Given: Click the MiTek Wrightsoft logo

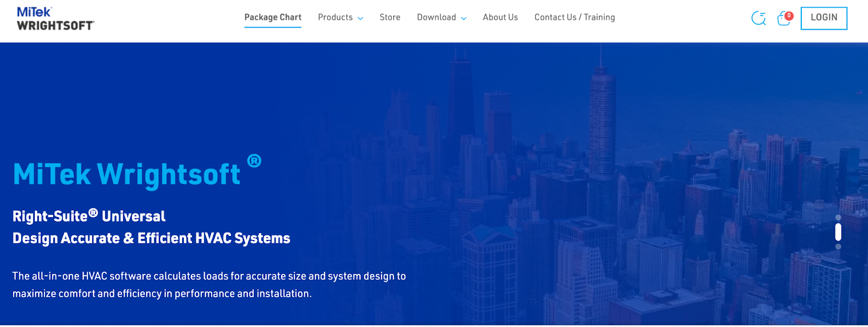Looking at the screenshot, I should coord(55,19).
